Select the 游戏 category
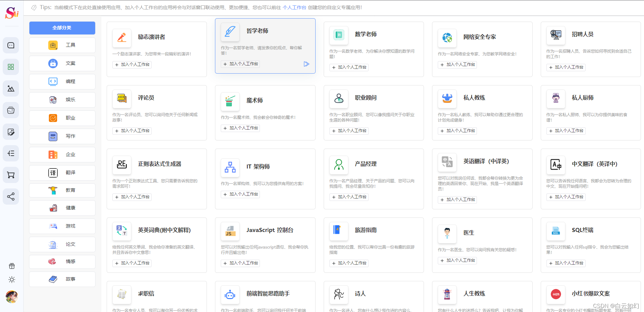 62,226
